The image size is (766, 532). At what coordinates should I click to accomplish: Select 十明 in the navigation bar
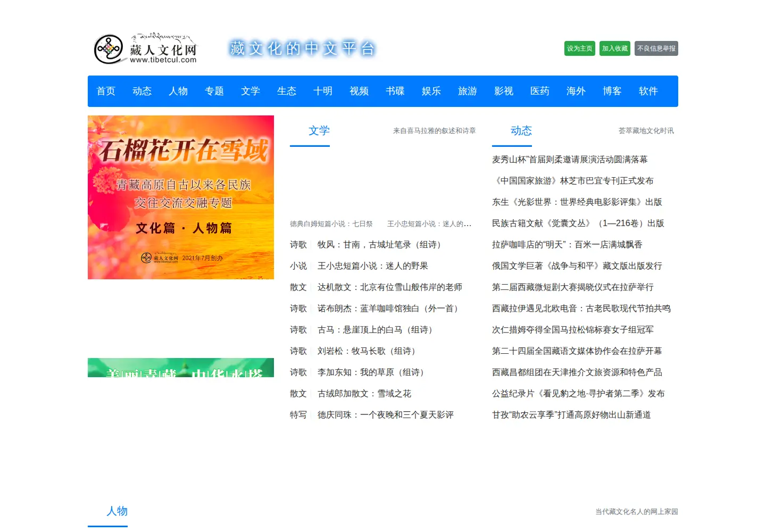click(x=323, y=91)
